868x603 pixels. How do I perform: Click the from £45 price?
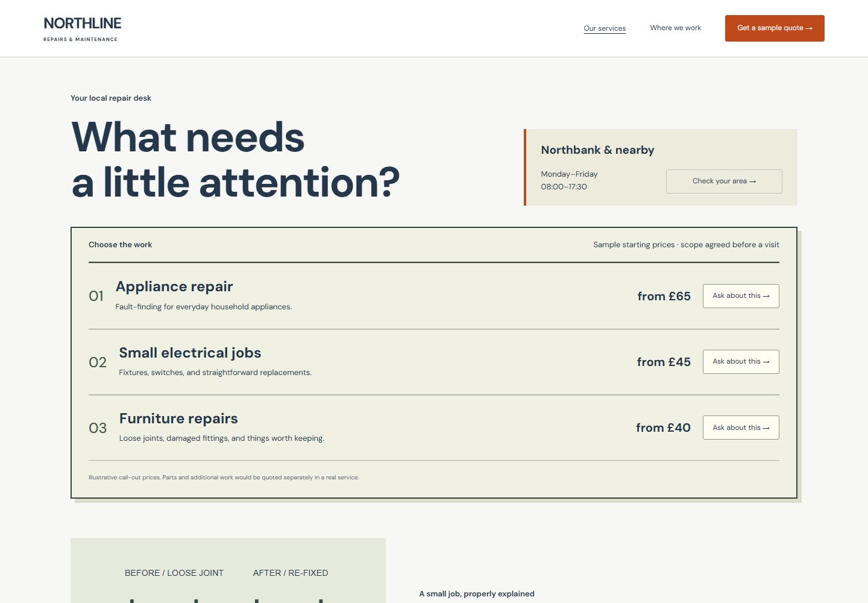pyautogui.click(x=664, y=362)
